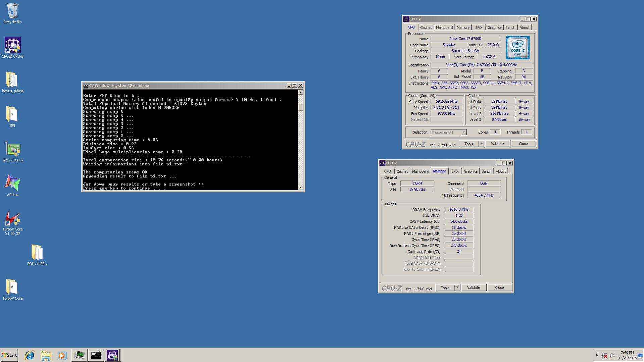Image resolution: width=644 pixels, height=362 pixels.
Task: Click the Bus Speed 97.00 MHz value
Action: click(x=446, y=113)
